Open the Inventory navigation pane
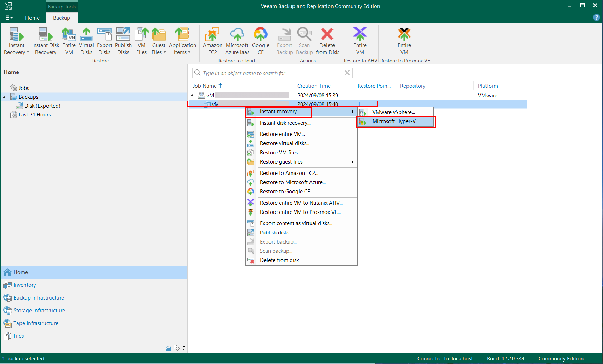 point(94,285)
